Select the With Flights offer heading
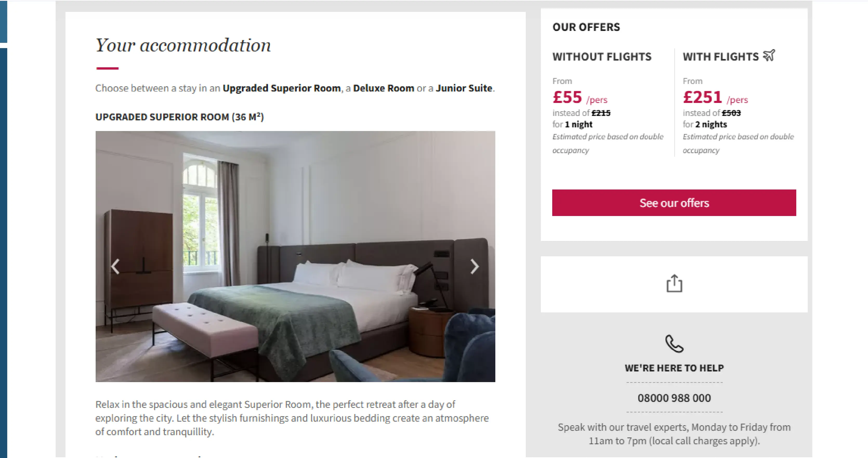 [x=720, y=57]
